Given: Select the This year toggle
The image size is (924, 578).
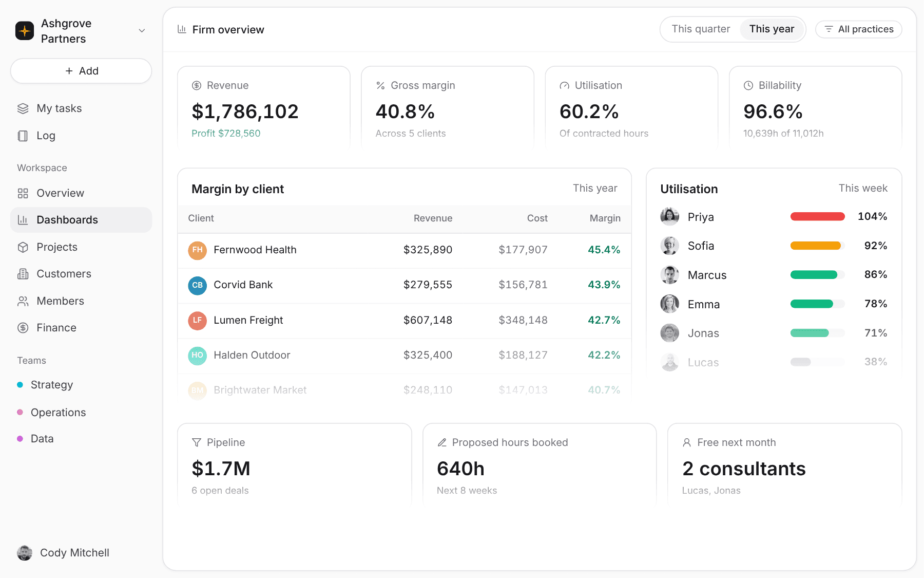Looking at the screenshot, I should [772, 29].
